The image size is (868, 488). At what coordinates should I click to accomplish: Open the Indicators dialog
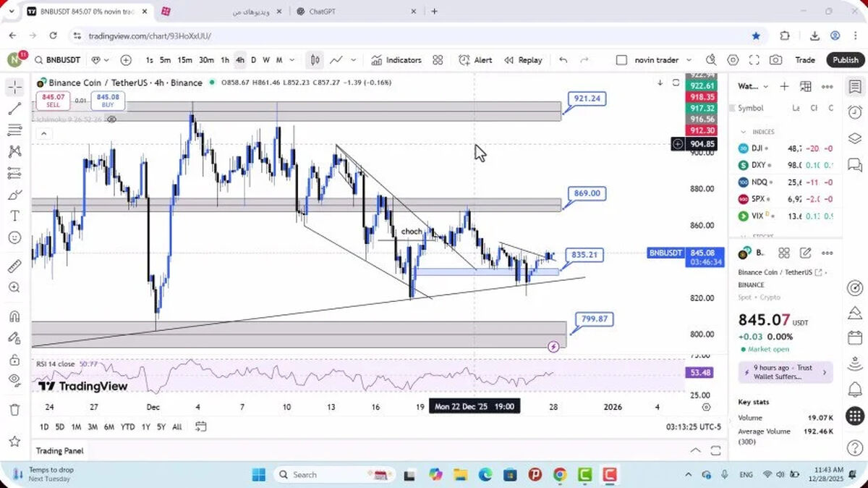click(396, 60)
